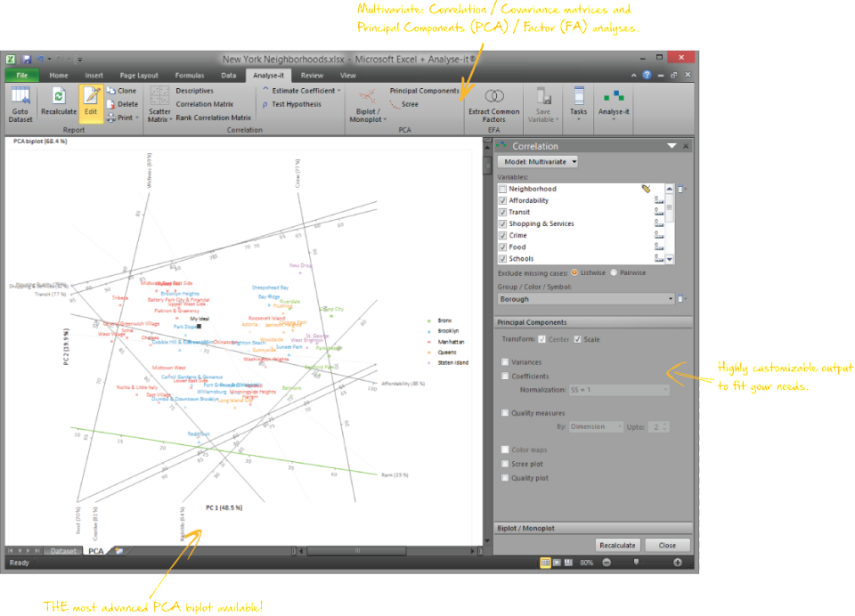Switch to the Home ribbon tab
Viewport: 855px width, 616px height.
(59, 76)
